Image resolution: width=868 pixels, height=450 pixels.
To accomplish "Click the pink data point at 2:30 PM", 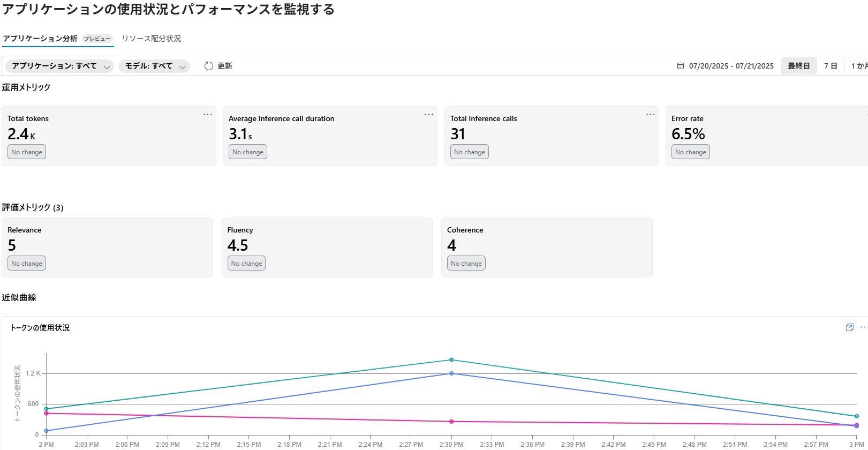I will [x=451, y=422].
